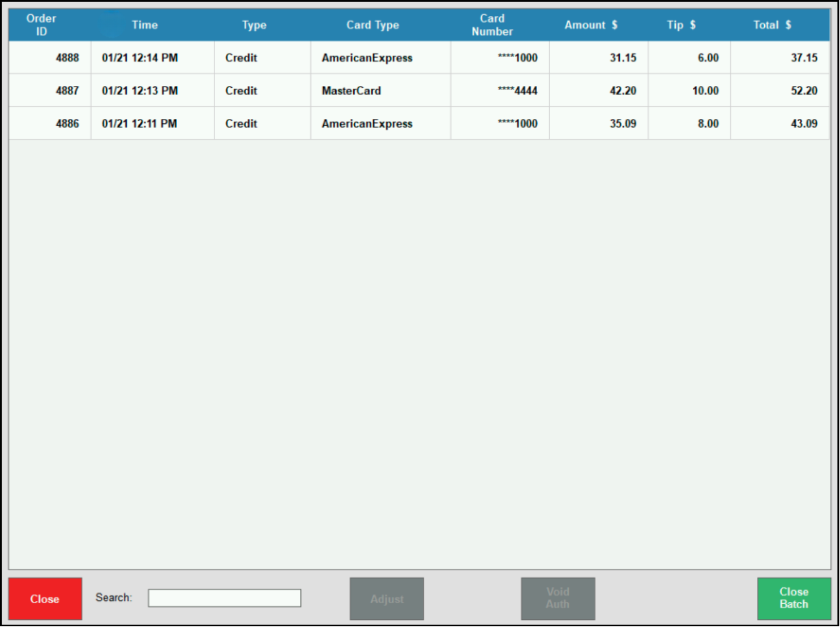Screen dimensions: 840x628
Task: Click the Void Auth button
Action: click(x=558, y=599)
